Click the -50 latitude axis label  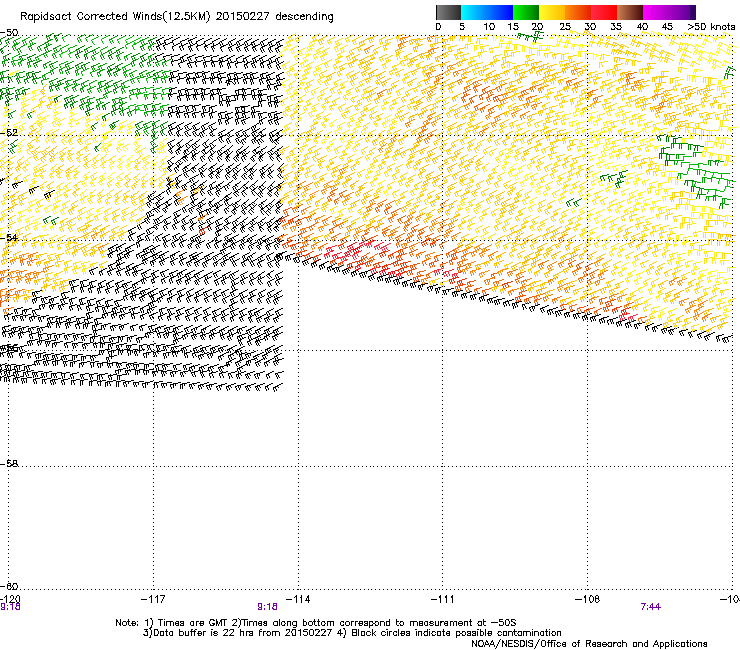(x=9, y=33)
